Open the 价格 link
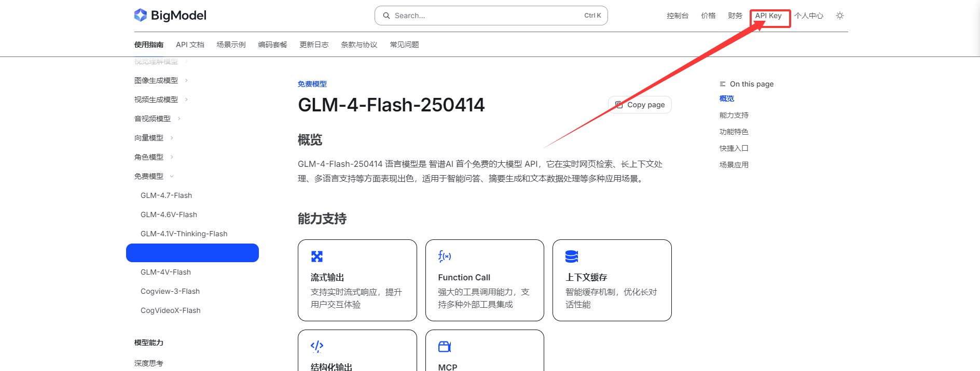Screen dimensions: 980x371 coord(708,16)
